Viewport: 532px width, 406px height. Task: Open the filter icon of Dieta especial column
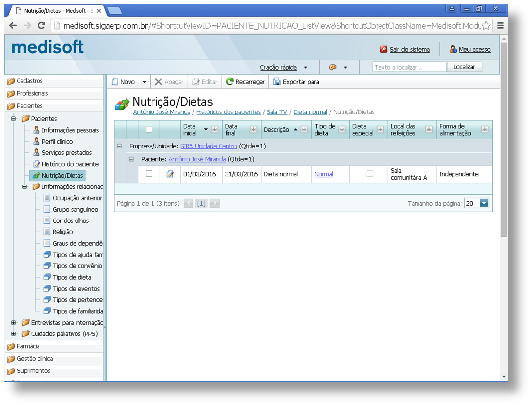click(380, 129)
